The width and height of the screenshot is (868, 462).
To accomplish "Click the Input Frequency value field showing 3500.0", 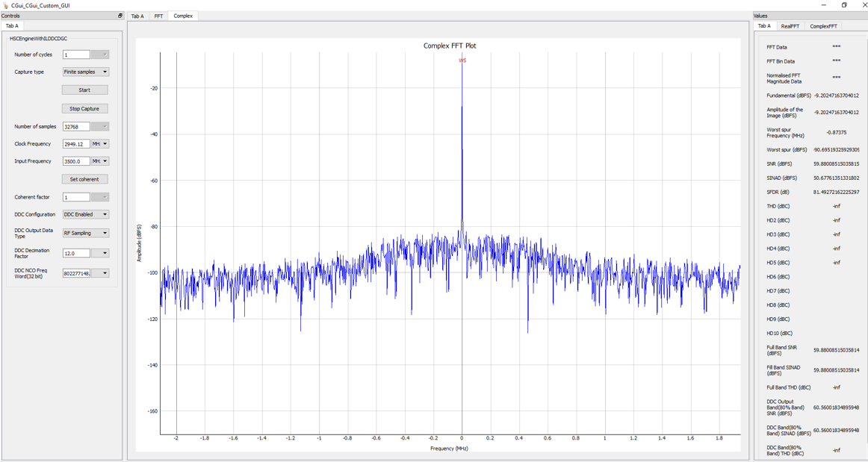I will coord(77,160).
